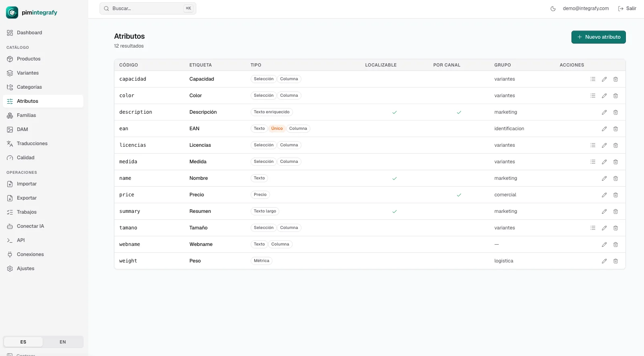Open options list icon for color row
Image resolution: width=644 pixels, height=356 pixels.
(593, 96)
